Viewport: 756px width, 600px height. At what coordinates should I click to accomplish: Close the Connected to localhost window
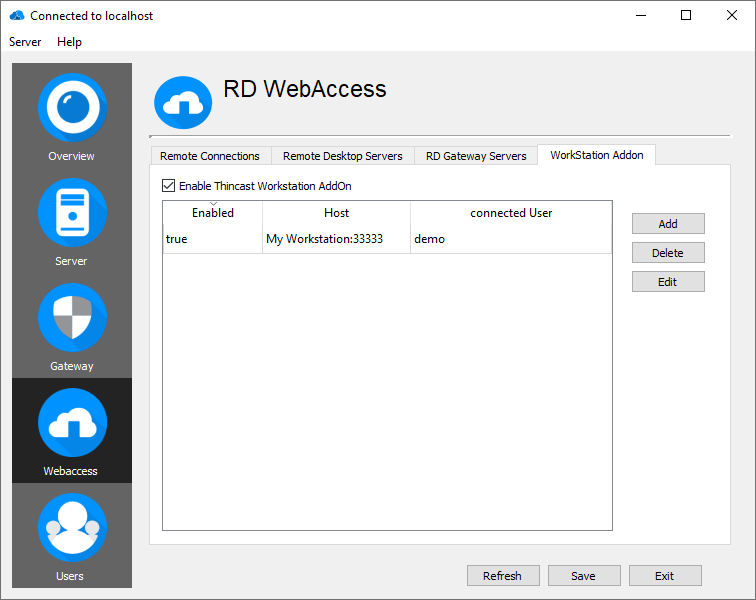[731, 15]
